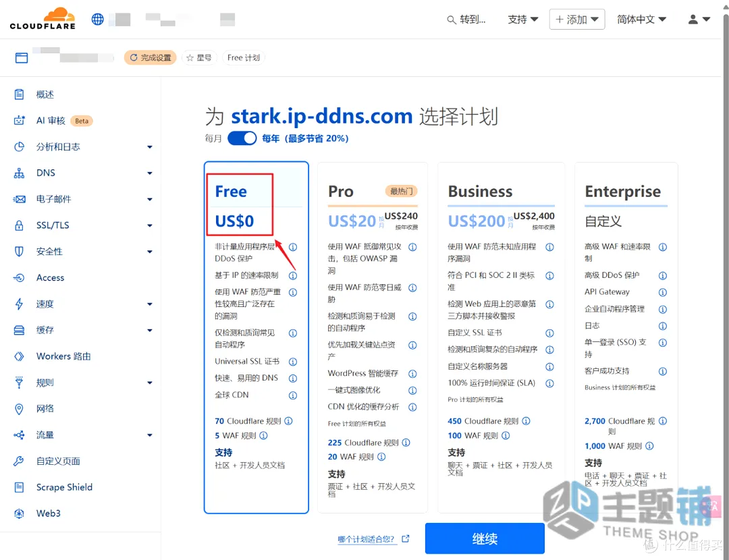Click the blue 继续 button
Screen dimensions: 729x560
tap(485, 538)
